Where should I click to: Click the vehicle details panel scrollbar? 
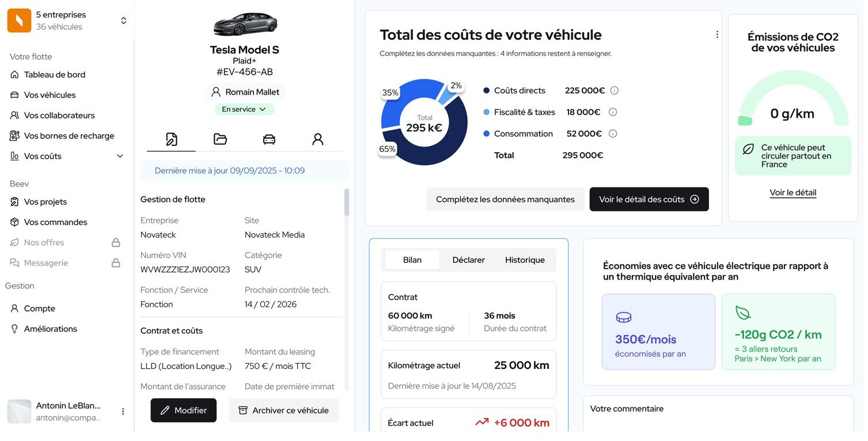[x=346, y=202]
